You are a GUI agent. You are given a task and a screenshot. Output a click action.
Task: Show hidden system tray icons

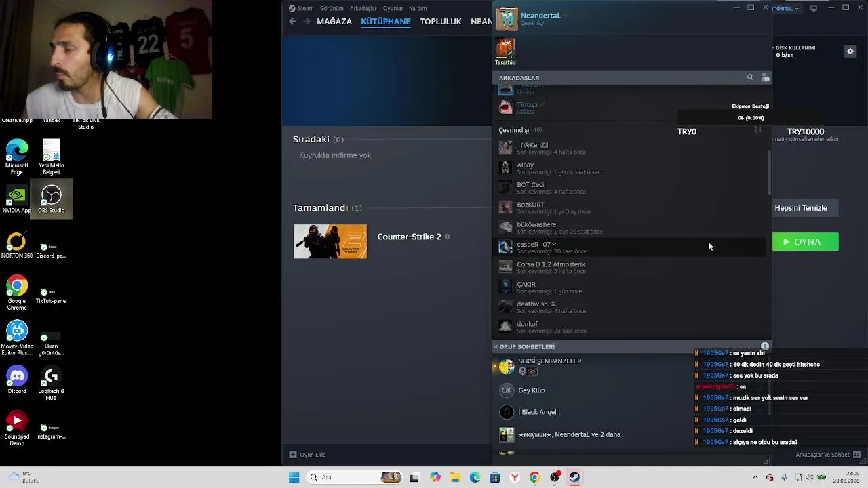point(755,477)
